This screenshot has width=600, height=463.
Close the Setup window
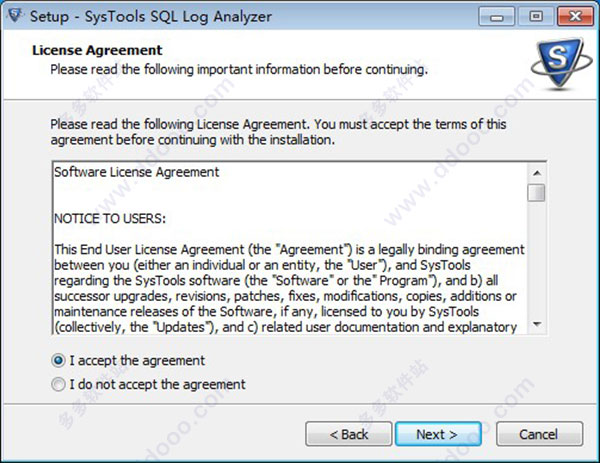(x=575, y=17)
